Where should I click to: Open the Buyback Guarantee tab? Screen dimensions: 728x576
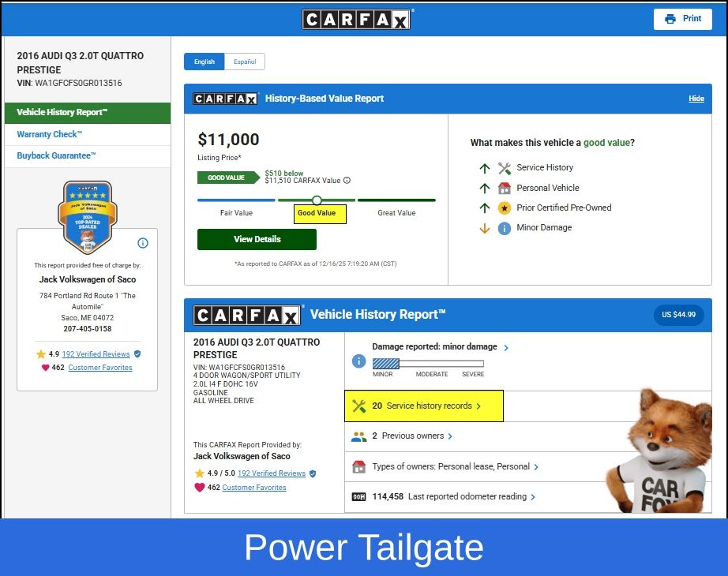[56, 156]
